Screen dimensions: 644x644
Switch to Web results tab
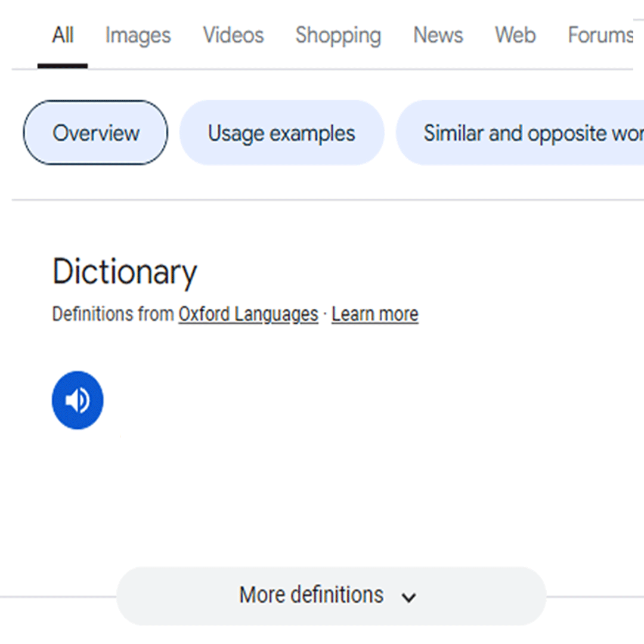point(515,36)
